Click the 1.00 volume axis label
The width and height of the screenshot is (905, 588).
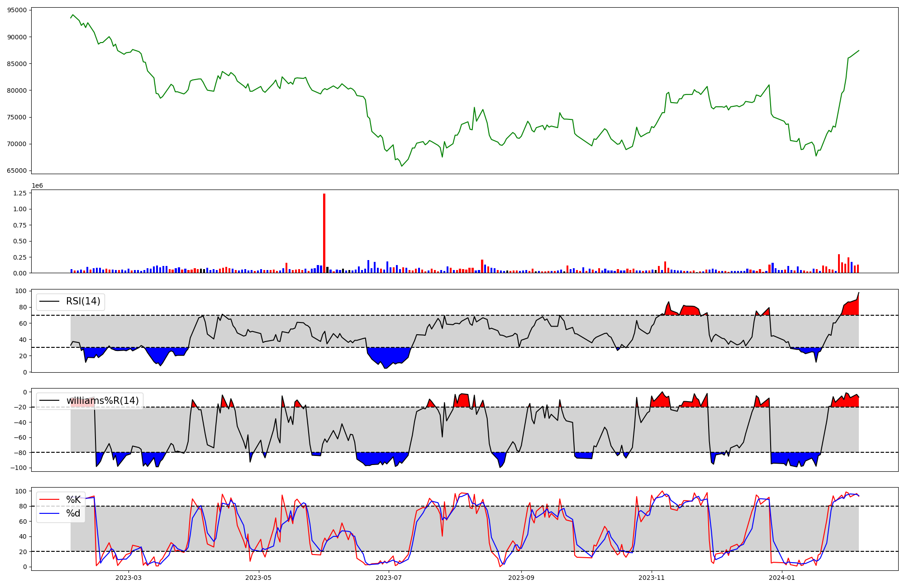(20, 209)
